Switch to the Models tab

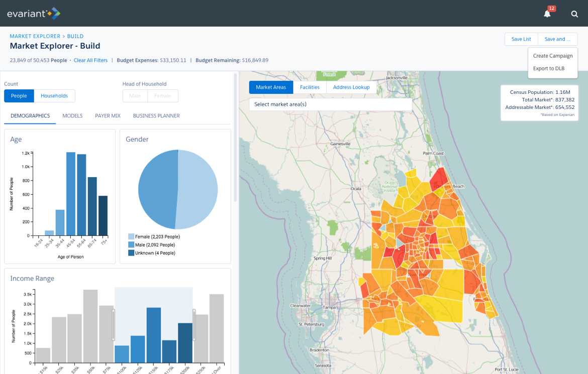pyautogui.click(x=72, y=115)
